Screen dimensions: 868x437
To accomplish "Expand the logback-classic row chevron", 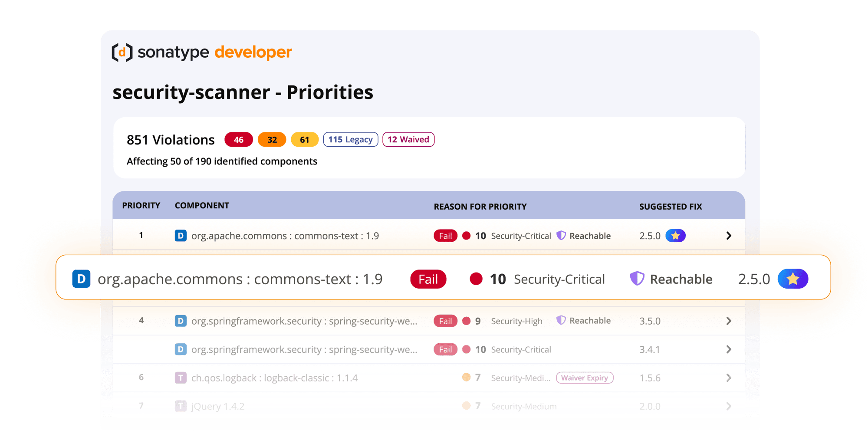I will point(729,378).
